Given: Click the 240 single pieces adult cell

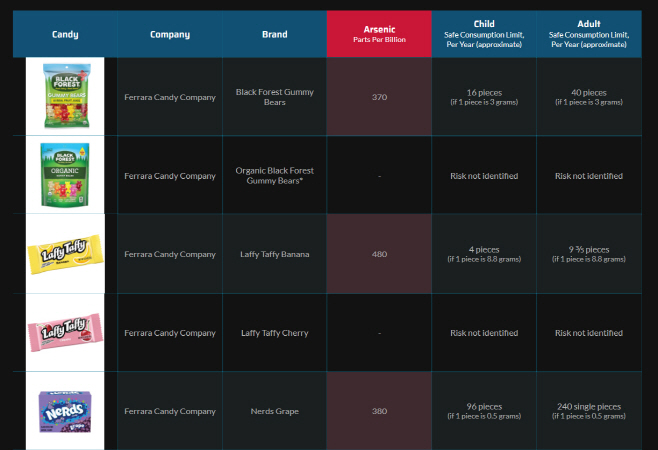Looking at the screenshot, I should pyautogui.click(x=589, y=411).
